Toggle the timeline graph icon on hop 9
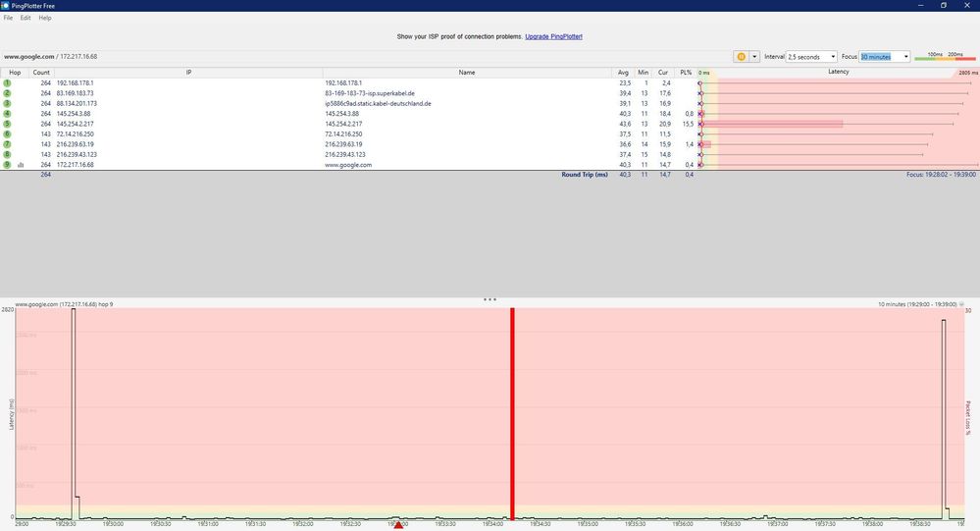 point(21,165)
